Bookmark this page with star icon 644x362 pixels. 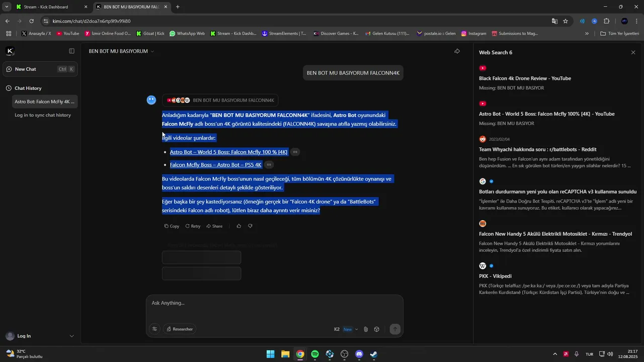coord(566,21)
